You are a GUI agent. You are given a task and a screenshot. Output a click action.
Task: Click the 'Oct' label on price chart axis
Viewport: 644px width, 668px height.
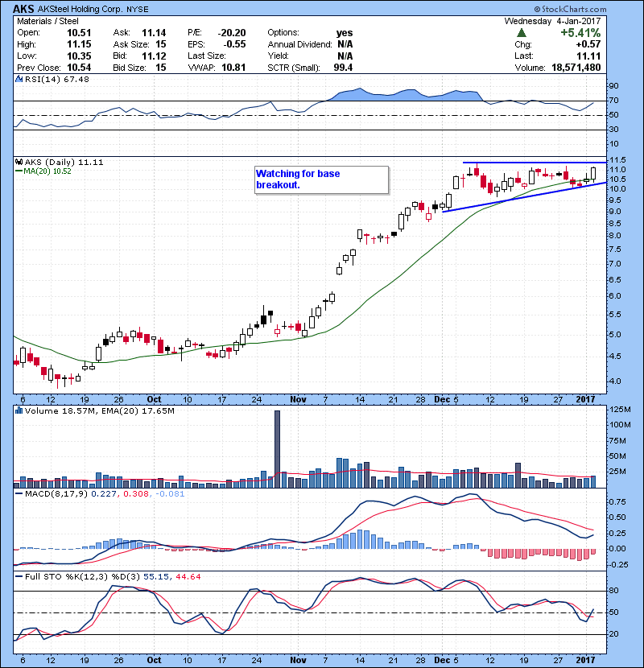pyautogui.click(x=154, y=399)
